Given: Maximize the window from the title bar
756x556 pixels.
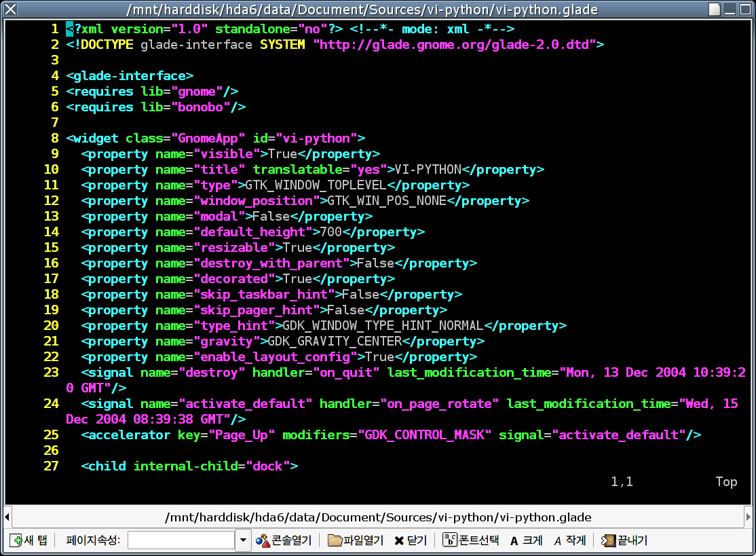Looking at the screenshot, I should point(745,9).
